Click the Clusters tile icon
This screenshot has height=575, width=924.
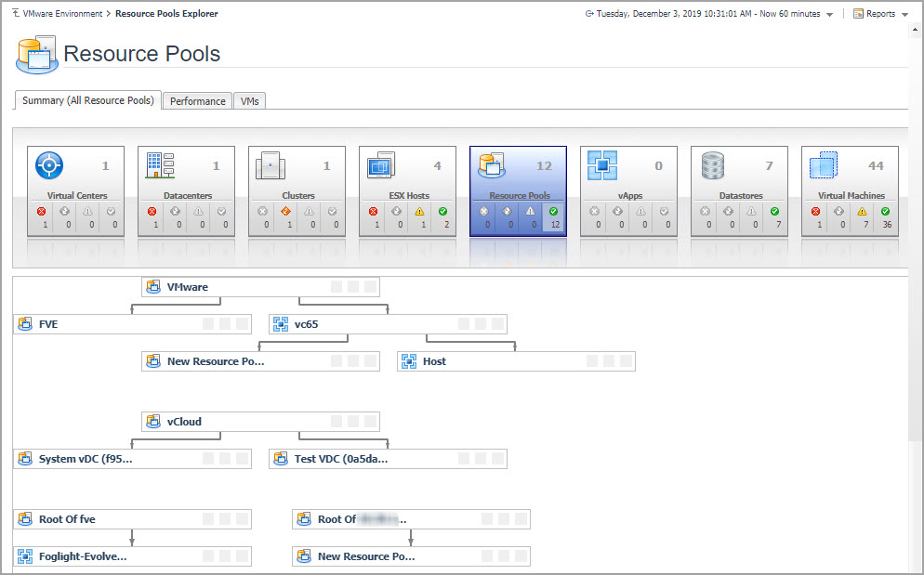(271, 166)
